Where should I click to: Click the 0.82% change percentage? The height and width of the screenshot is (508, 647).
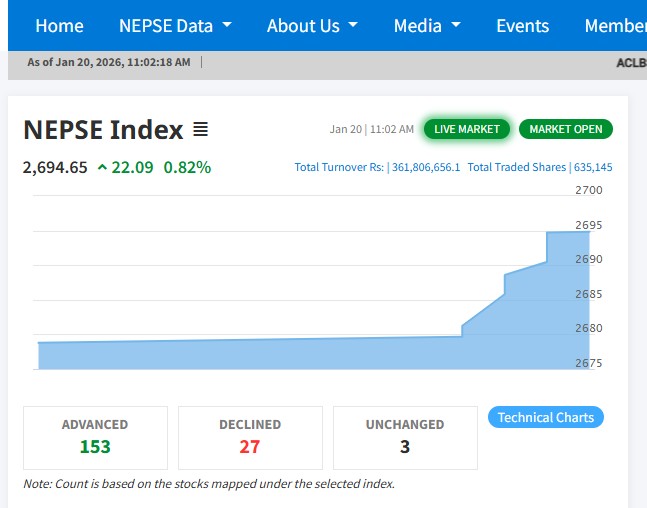point(187,167)
